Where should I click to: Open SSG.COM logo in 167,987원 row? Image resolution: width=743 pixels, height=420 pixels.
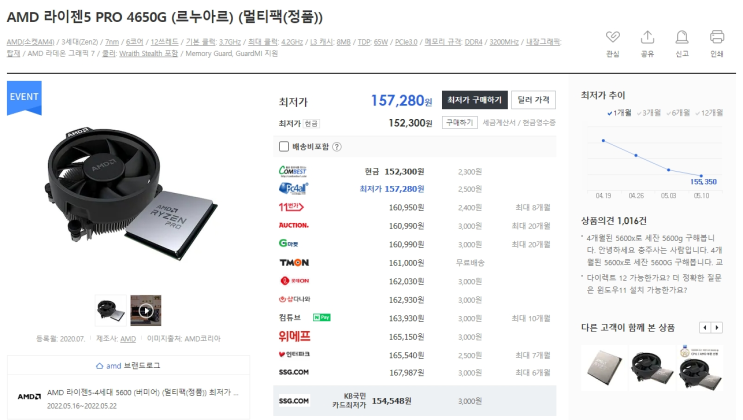pyautogui.click(x=294, y=372)
